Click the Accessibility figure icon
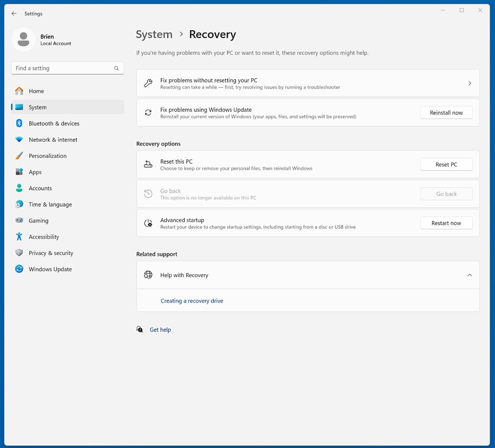Viewport: 495px width, 448px height. (x=19, y=237)
